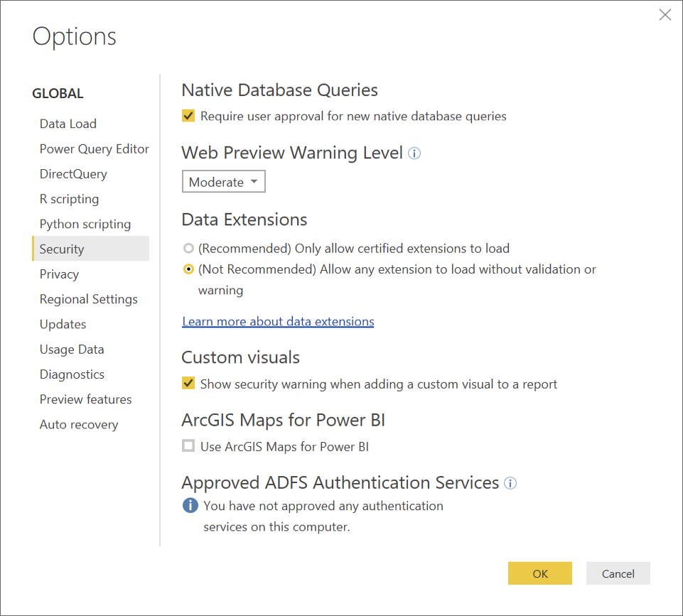Click info icon next to Approved ADFS Authentication Services
683x616 pixels.
click(x=510, y=483)
